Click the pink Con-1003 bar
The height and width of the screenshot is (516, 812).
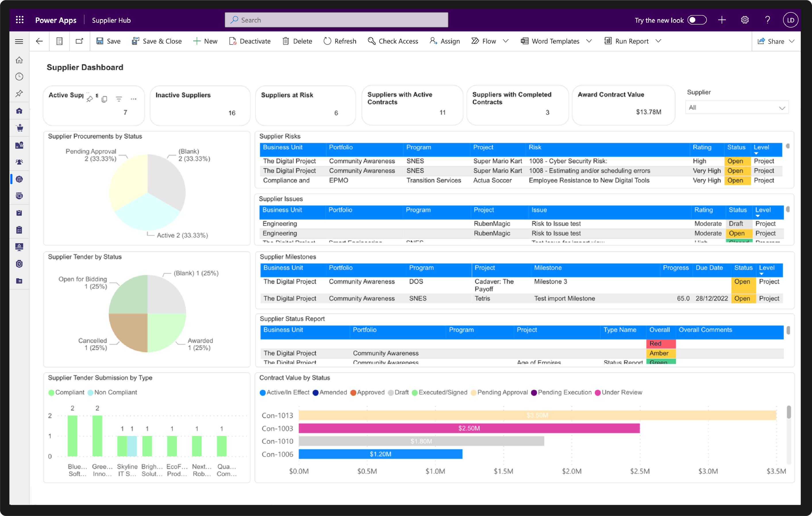coord(469,428)
